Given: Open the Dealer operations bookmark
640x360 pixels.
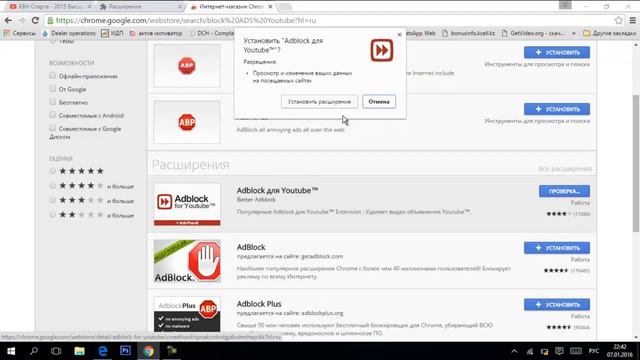Looking at the screenshot, I should (x=69, y=33).
